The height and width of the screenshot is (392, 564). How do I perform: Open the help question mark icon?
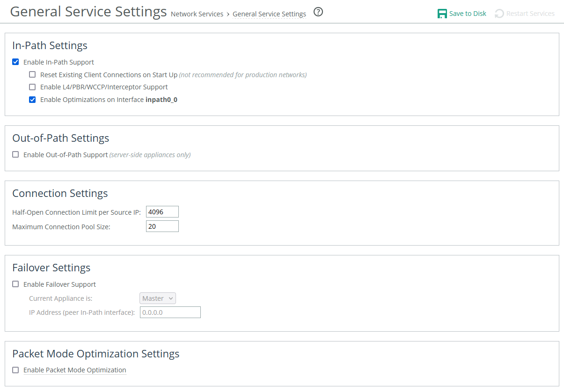[x=318, y=12]
